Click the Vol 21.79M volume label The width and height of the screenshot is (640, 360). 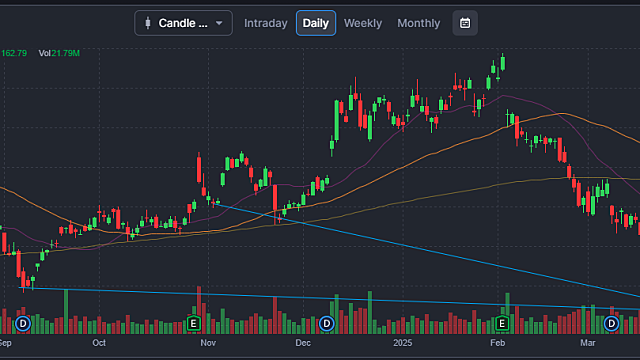point(59,53)
